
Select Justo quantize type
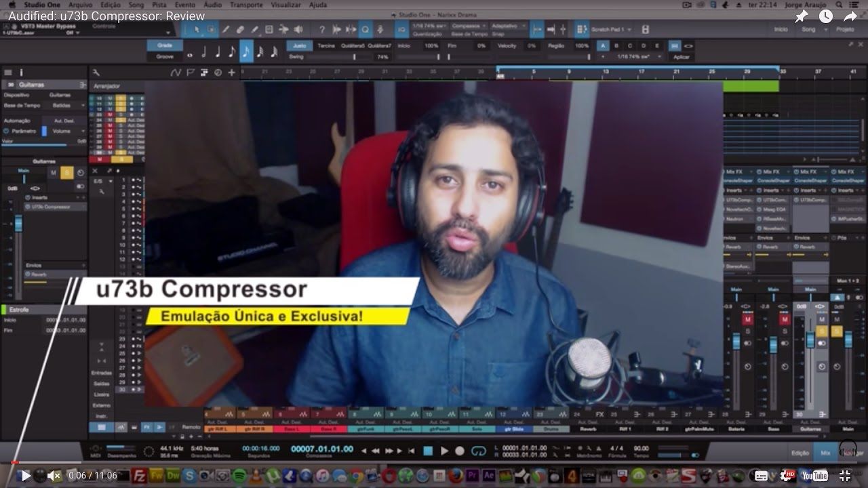[x=299, y=45]
